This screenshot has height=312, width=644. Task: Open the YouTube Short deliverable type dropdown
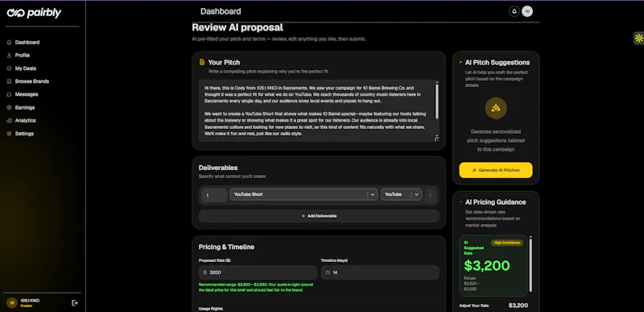point(303,194)
